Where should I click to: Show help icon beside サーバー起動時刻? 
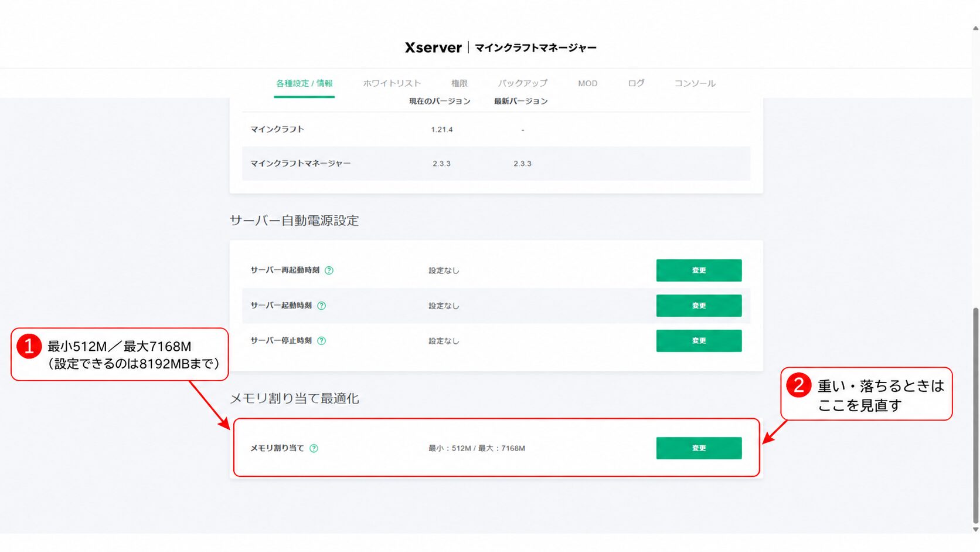321,306
